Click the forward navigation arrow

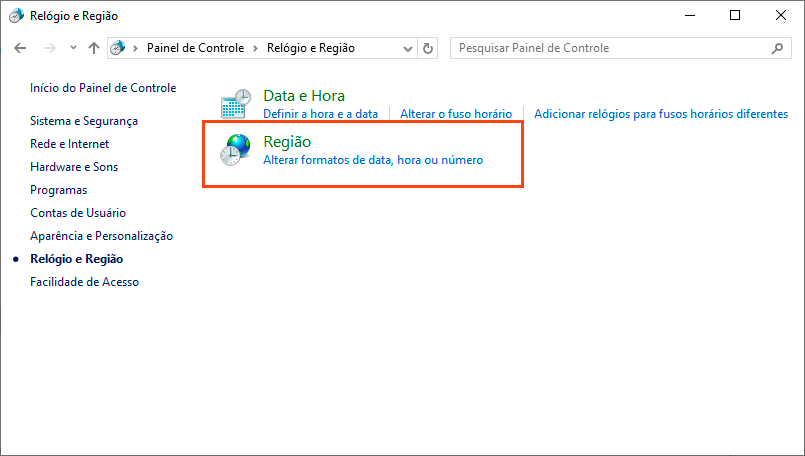[x=50, y=48]
